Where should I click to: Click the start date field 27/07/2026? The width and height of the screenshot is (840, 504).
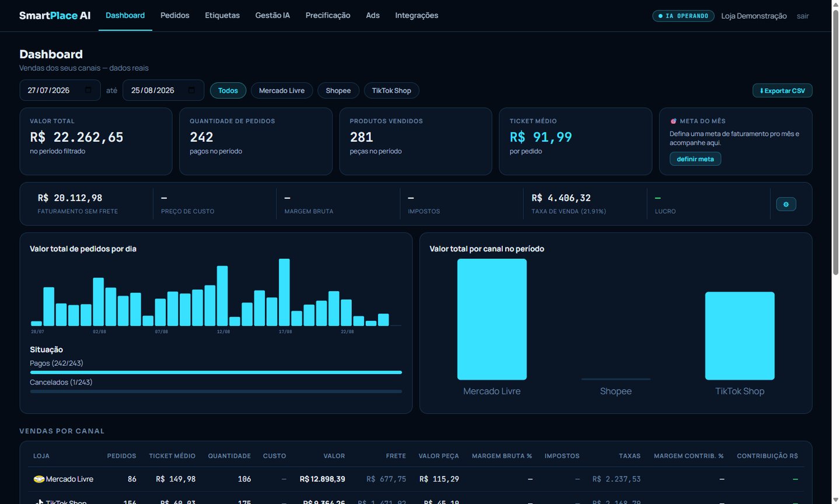tap(60, 90)
